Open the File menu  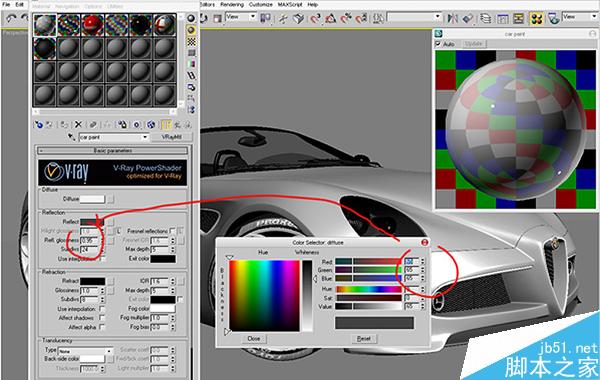coord(6,5)
